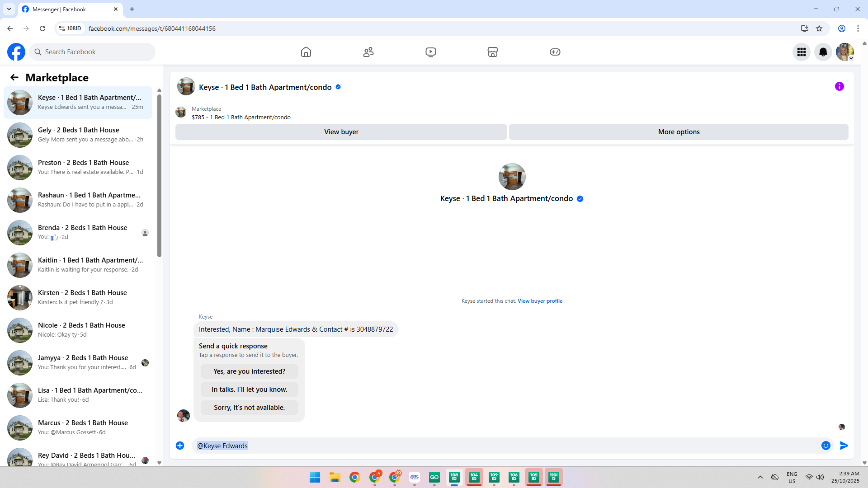Send the message with the arrow icon
The image size is (868, 488).
pos(844,446)
